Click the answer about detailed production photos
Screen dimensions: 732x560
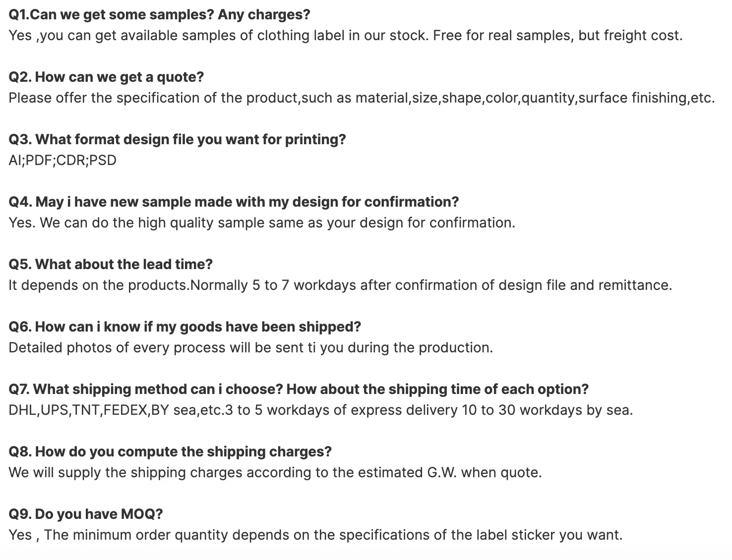click(x=250, y=348)
